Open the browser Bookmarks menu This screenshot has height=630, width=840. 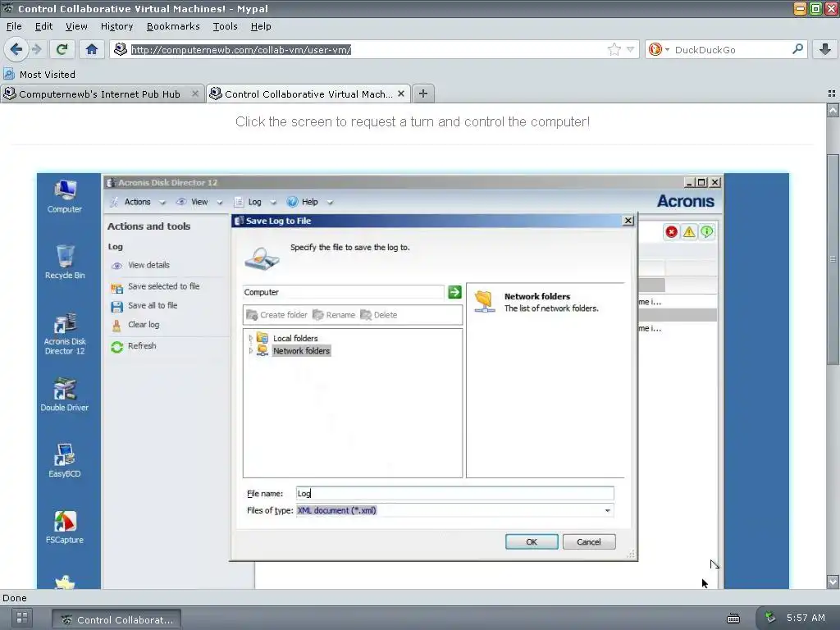click(173, 26)
